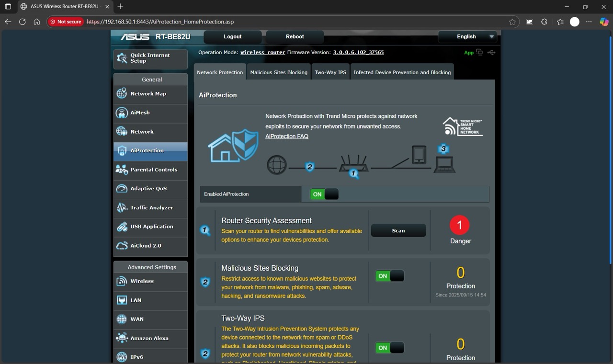This screenshot has height=364, width=613.
Task: Click the USB status icon in header
Action: (491, 52)
